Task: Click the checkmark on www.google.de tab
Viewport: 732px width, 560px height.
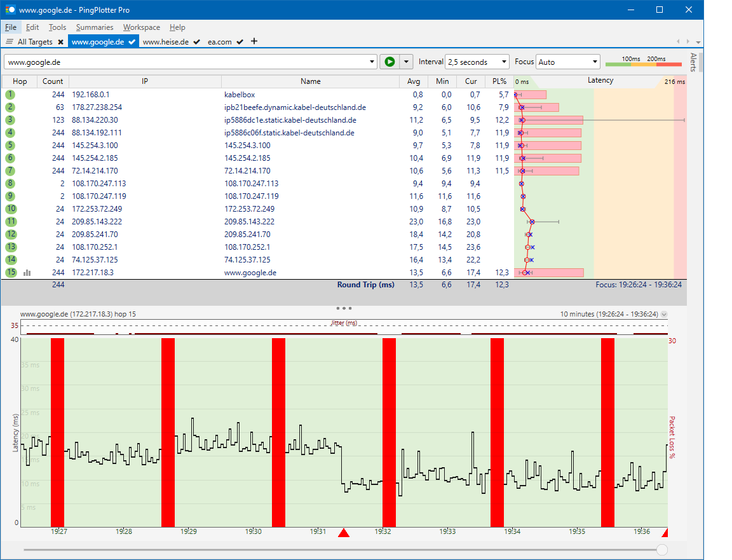Action: pos(132,41)
